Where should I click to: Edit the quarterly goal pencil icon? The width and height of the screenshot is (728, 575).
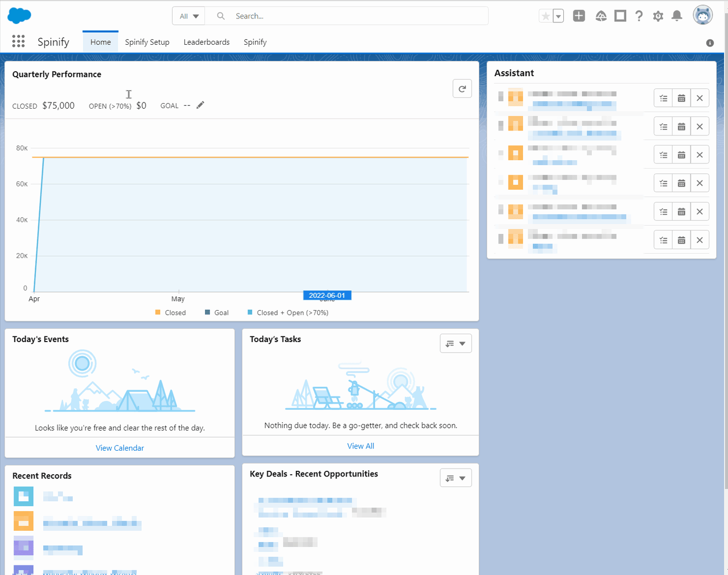click(200, 105)
